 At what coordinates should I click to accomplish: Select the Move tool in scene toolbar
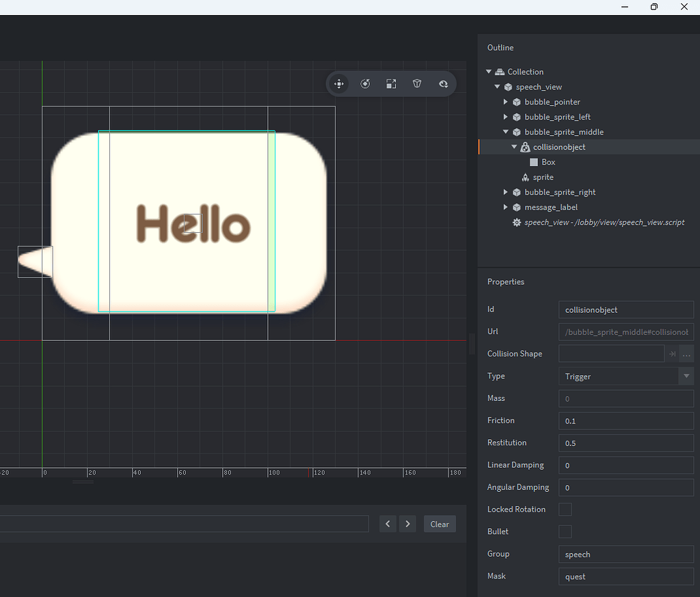338,84
